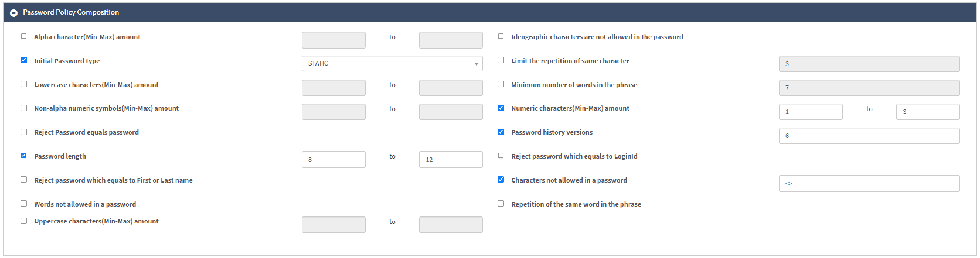Click the Characters not allowed input field

point(869,183)
